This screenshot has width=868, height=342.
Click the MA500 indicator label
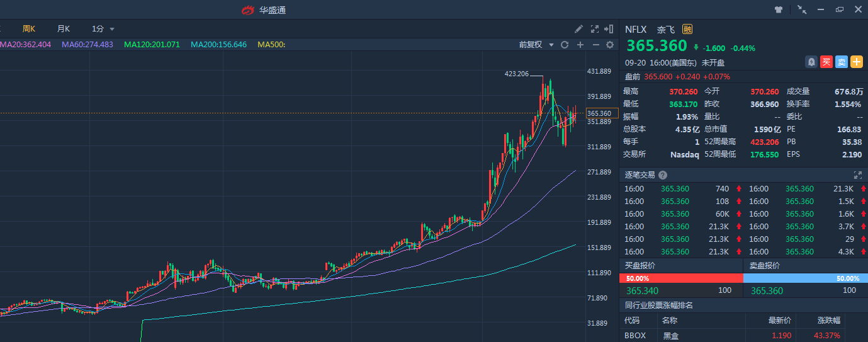(x=271, y=45)
